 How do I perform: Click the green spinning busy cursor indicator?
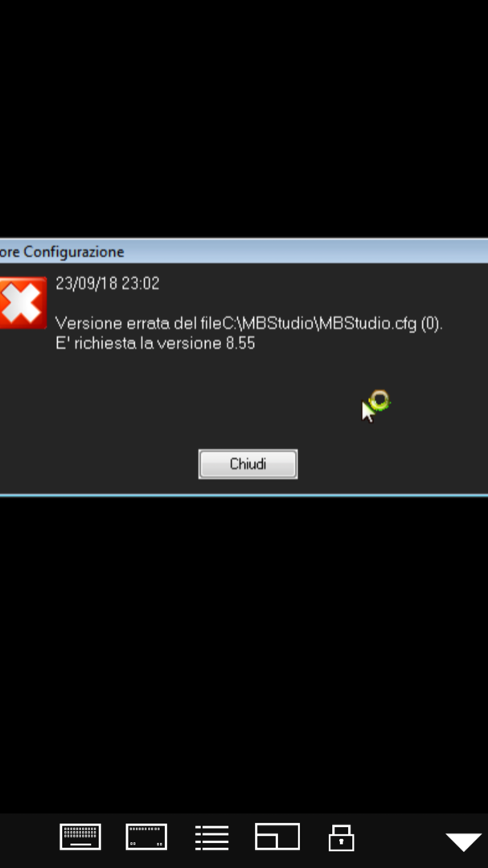(379, 401)
